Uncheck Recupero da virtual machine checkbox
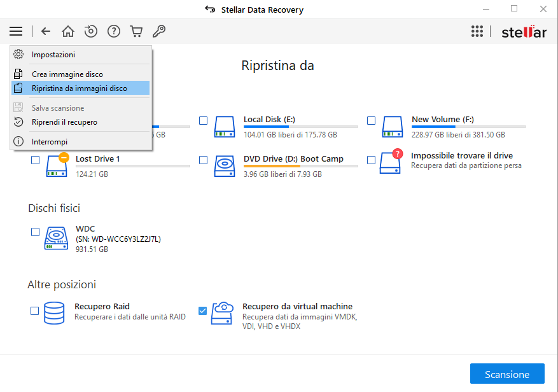The width and height of the screenshot is (558, 392). (202, 311)
